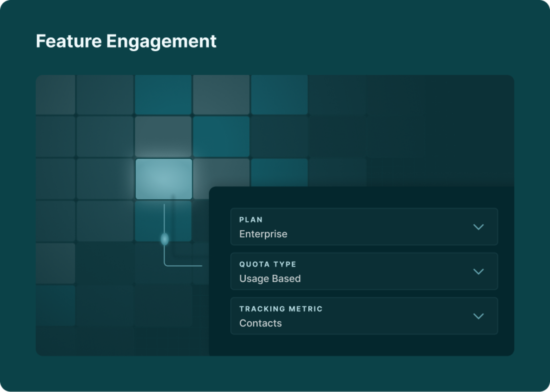The width and height of the screenshot is (550, 392).
Task: Select the PLAN field label
Action: pos(251,220)
